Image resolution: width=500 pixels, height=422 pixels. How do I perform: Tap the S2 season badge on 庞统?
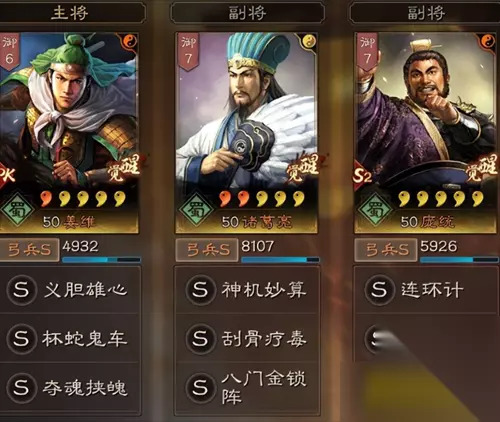[362, 176]
